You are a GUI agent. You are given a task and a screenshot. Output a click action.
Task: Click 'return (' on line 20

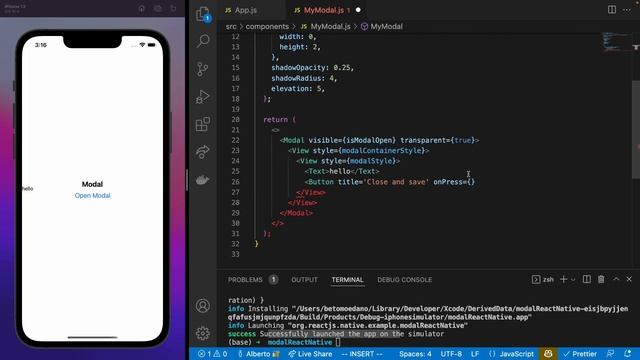279,120
